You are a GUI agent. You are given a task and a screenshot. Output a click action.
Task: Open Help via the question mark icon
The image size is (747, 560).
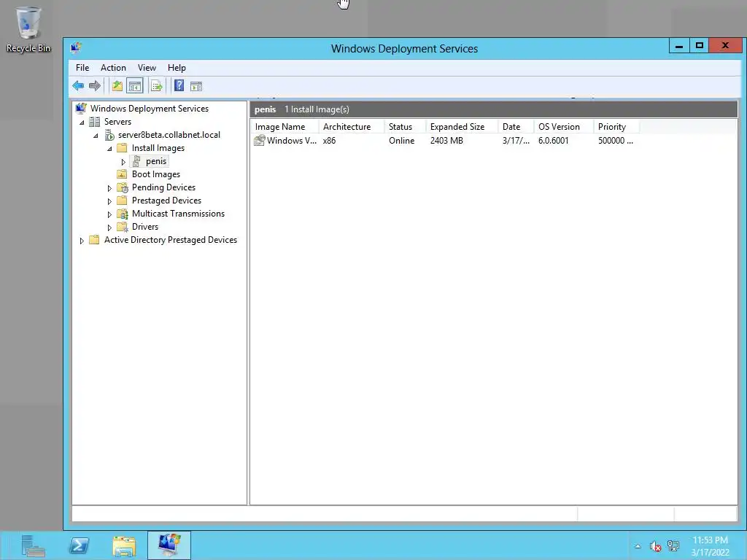tap(179, 86)
